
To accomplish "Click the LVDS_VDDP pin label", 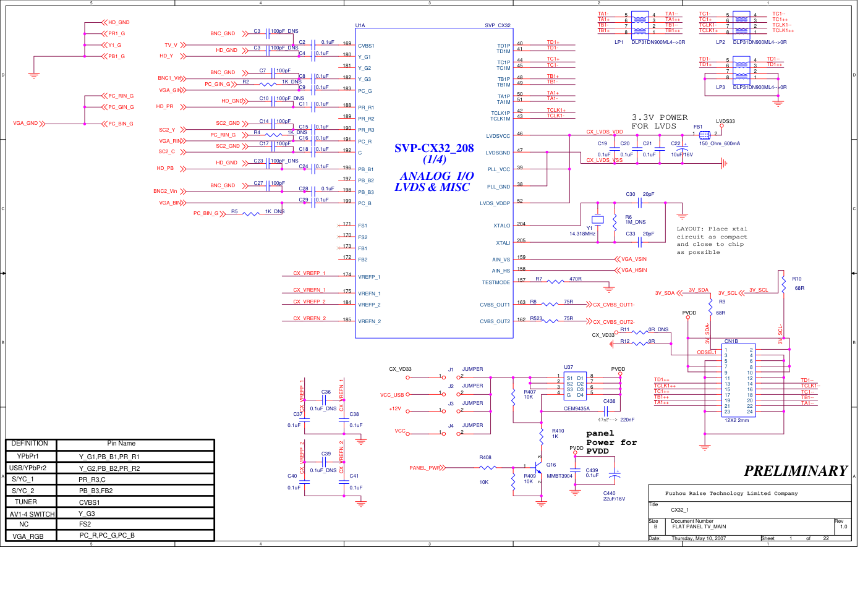I will click(x=495, y=203).
